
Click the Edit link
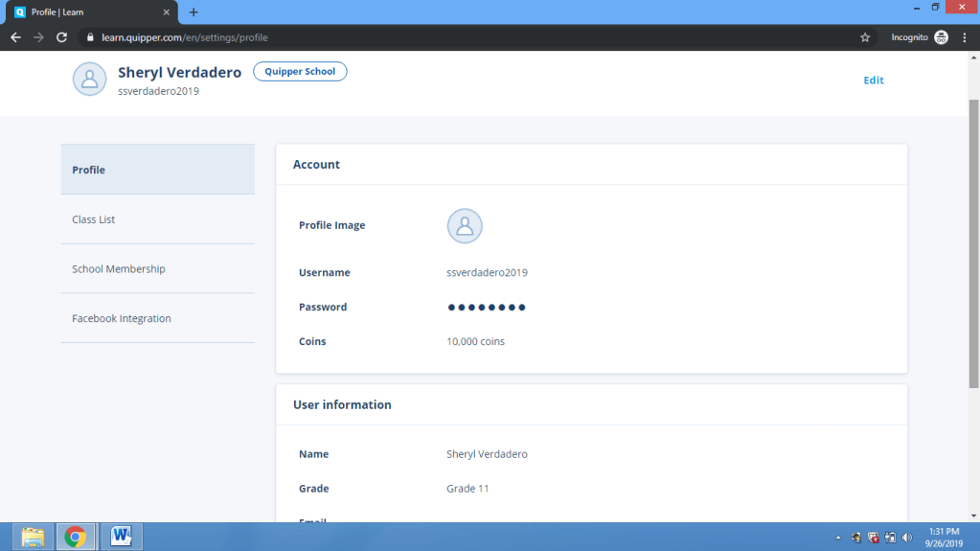873,80
